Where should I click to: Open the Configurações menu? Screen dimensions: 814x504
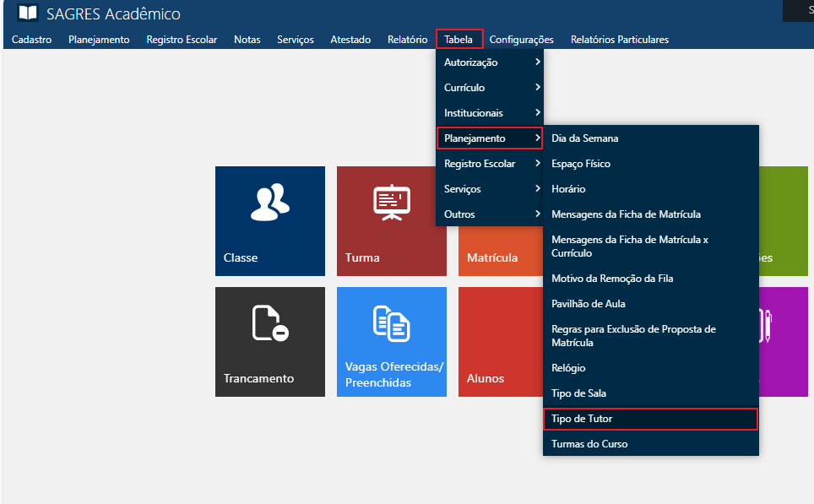521,40
